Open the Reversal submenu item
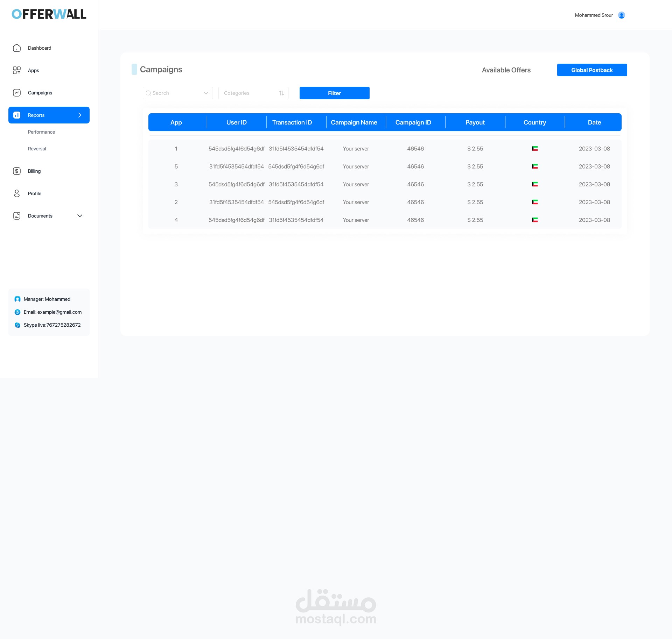Screen dimensions: 672x639 pyautogui.click(x=37, y=149)
